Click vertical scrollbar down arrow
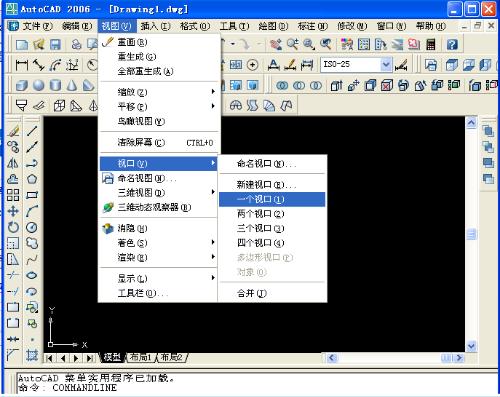Viewport: 500px width, 397px height. pos(471,346)
